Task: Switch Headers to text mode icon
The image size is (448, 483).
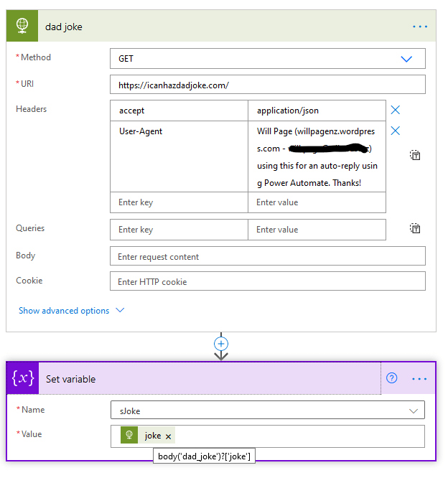Action: tap(415, 155)
